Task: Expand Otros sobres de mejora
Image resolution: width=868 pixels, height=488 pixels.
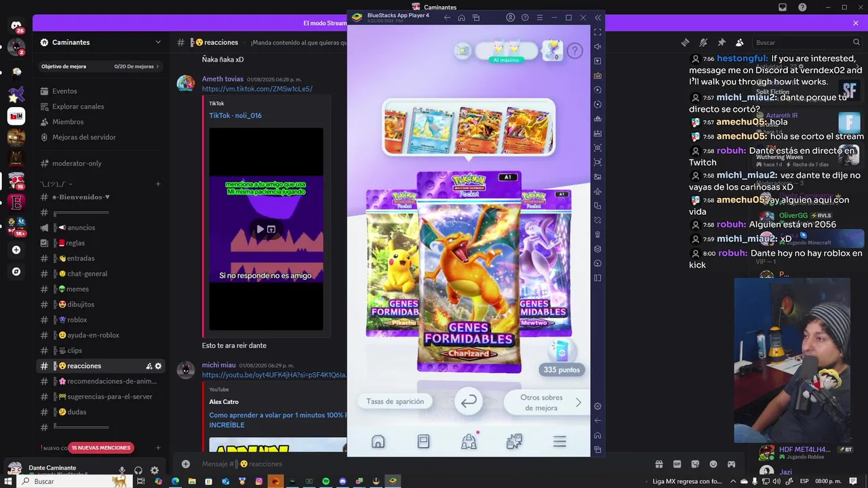Action: (x=547, y=403)
